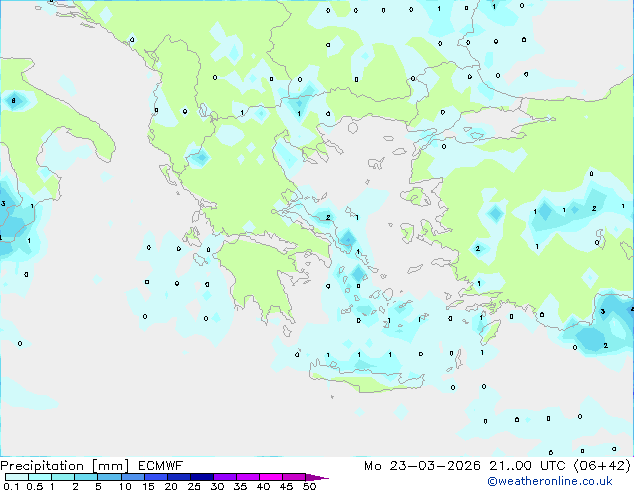Click the '20' legend scale label
This screenshot has height=490, width=634.
[171, 486]
